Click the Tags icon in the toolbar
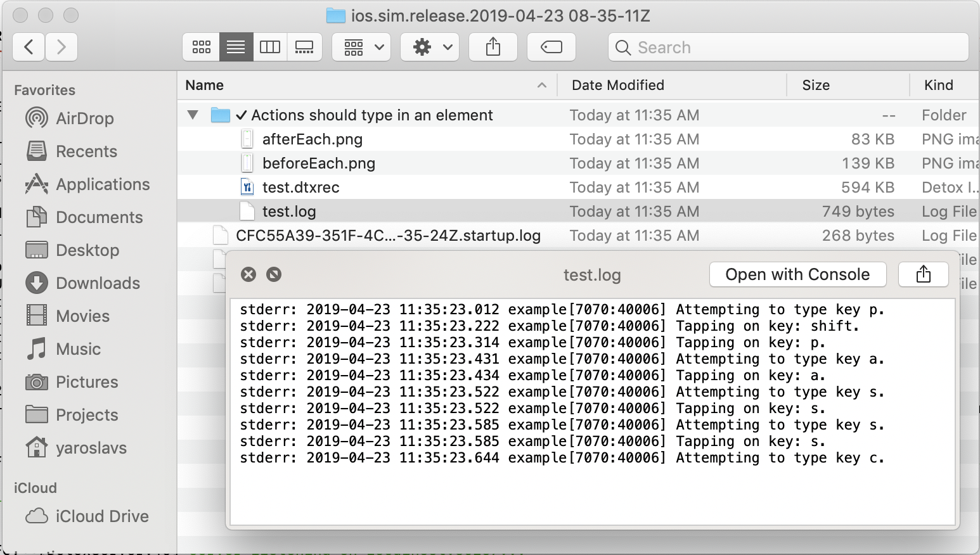Viewport: 980px width, 555px height. tap(551, 46)
